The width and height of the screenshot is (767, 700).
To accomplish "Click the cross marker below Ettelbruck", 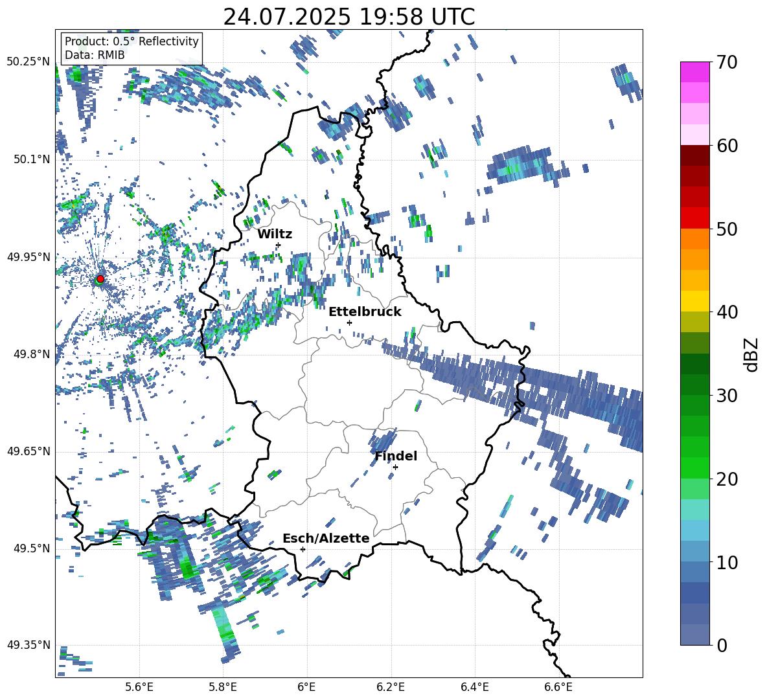I will (349, 322).
